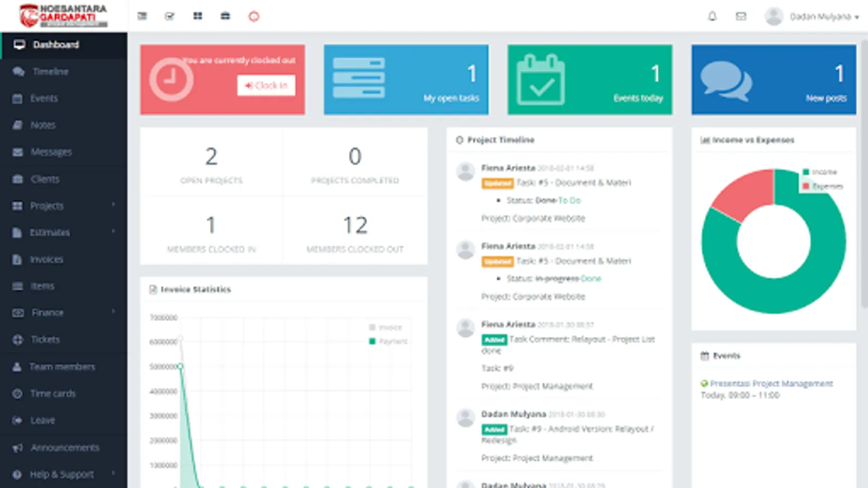
Task: Open Time cards in sidebar
Action: pos(64,393)
